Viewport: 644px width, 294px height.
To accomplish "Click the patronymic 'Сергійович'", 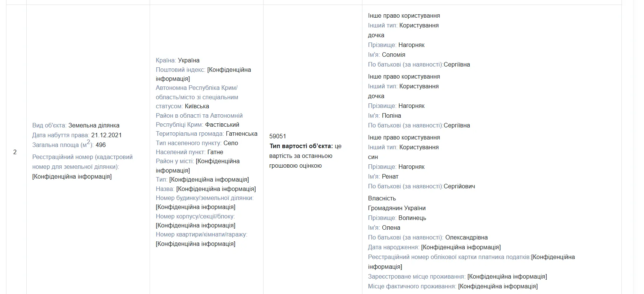I will click(459, 186).
